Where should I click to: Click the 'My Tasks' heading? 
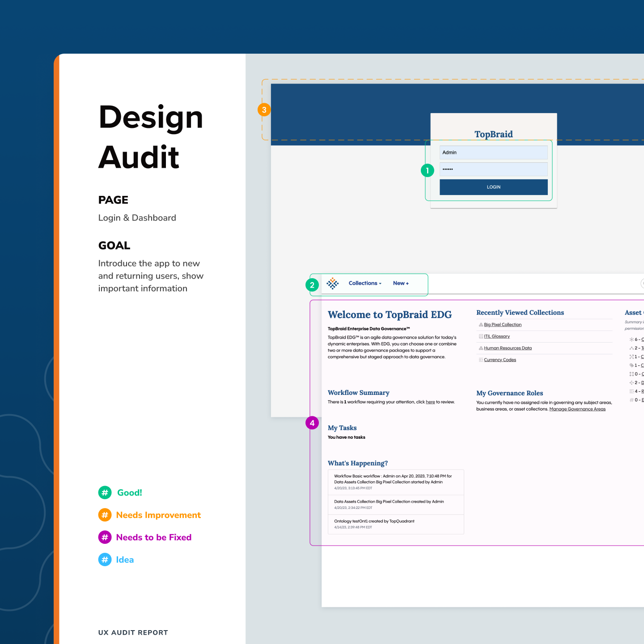pos(342,428)
